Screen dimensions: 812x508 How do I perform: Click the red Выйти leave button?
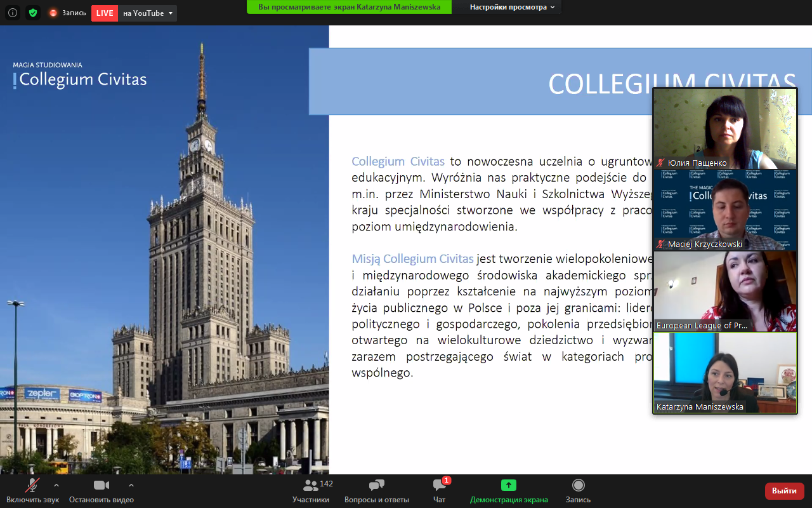point(785,491)
